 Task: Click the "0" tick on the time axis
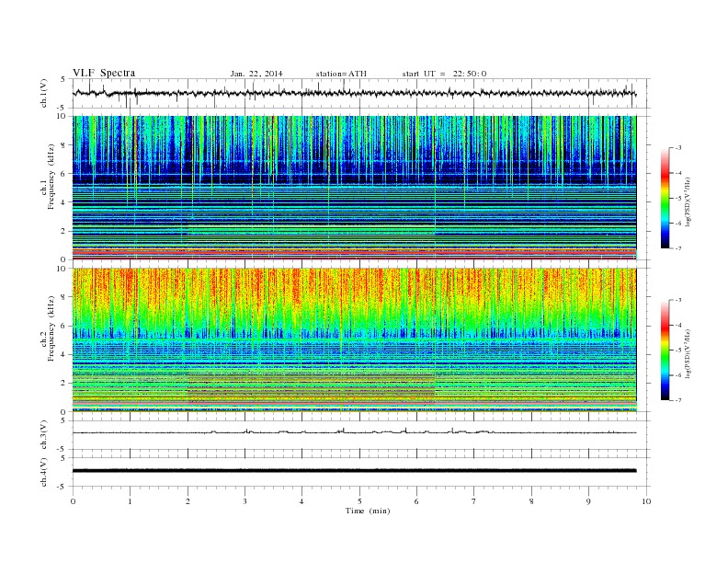(73, 501)
